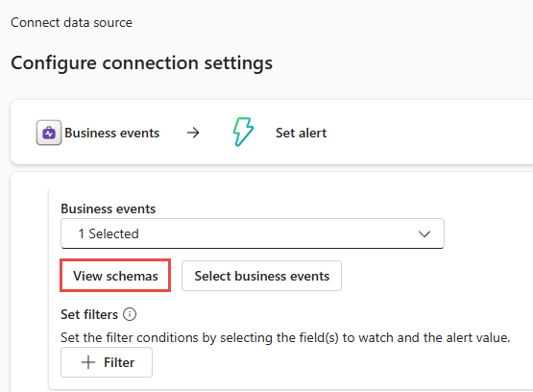Click the arrow between Business events and Set alert
The width and height of the screenshot is (533, 392).
193,133
